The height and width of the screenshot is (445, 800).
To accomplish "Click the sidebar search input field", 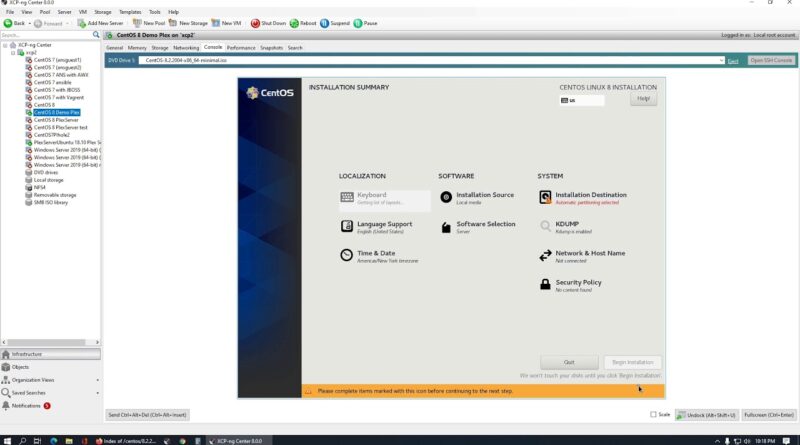I will [x=46, y=35].
